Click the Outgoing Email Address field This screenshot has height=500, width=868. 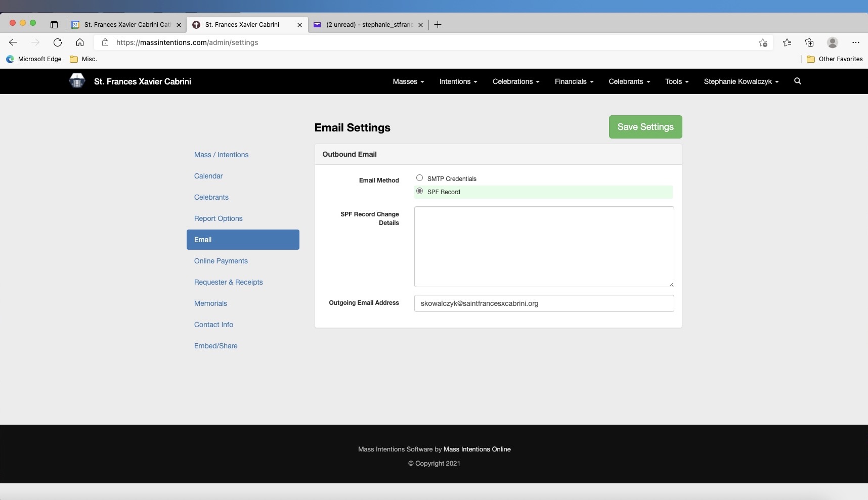tap(544, 303)
